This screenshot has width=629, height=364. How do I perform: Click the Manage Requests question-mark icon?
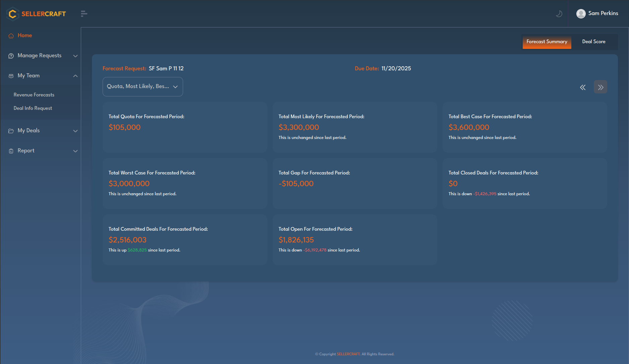[11, 56]
